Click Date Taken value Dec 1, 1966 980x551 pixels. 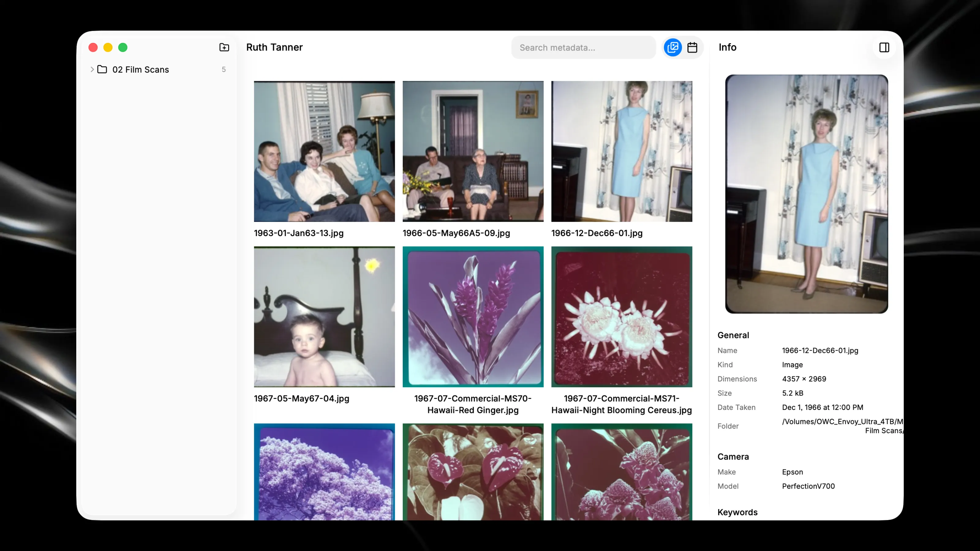(x=823, y=407)
